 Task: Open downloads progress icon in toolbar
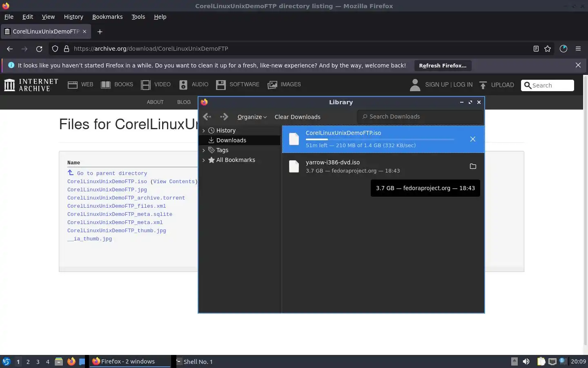563,49
